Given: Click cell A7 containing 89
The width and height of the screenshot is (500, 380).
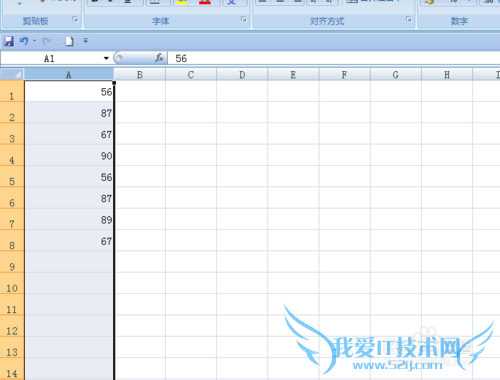Looking at the screenshot, I should pyautogui.click(x=69, y=219).
